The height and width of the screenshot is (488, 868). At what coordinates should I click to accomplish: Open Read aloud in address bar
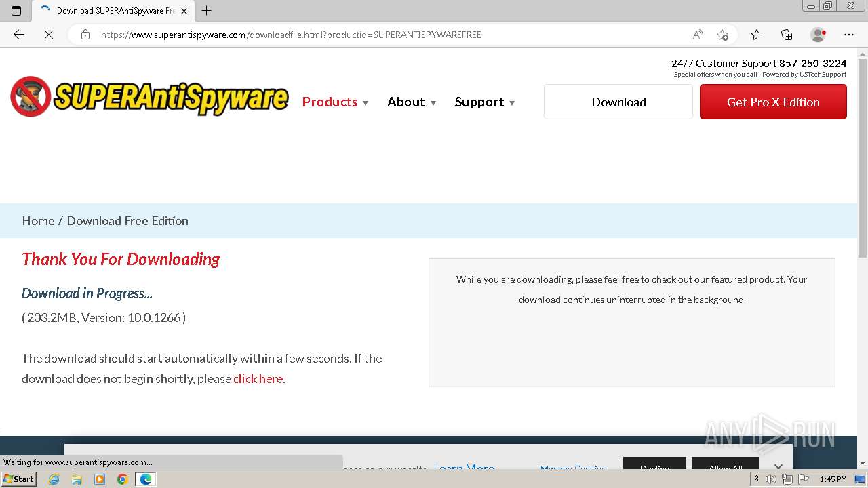coord(698,35)
